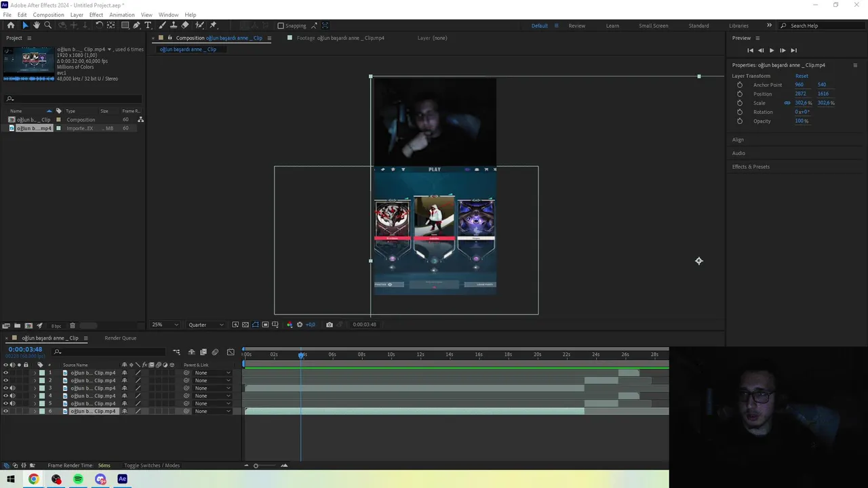Open the Show Channel color management icon
The image size is (868, 488).
coord(290,325)
